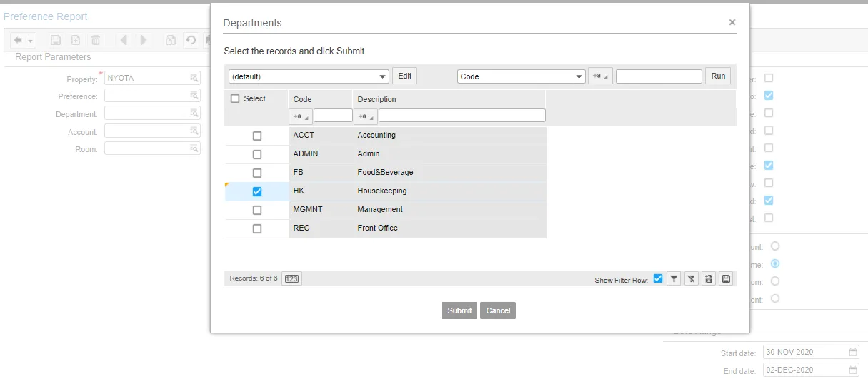Click the Edit button beside layout dropdown
The image size is (868, 384).
coord(405,76)
